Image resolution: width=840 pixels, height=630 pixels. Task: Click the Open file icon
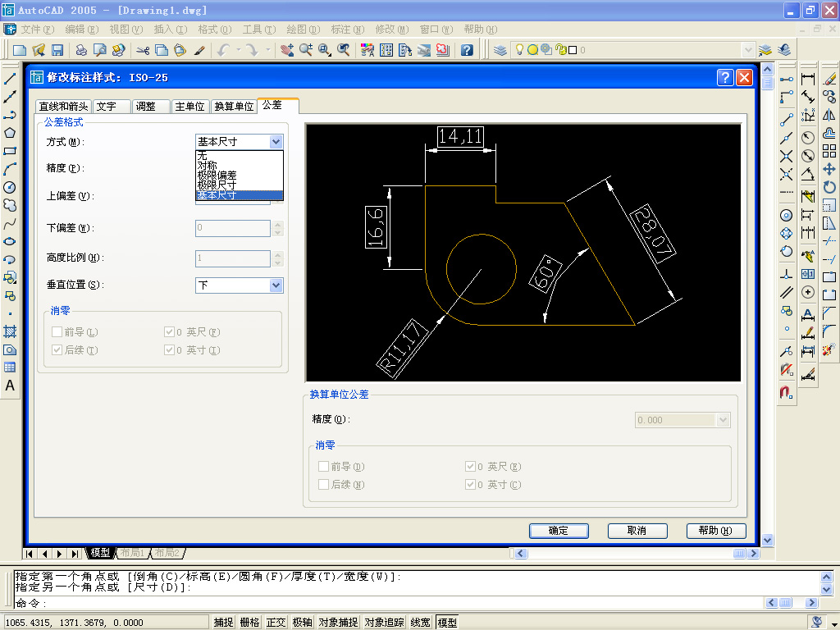(x=39, y=50)
